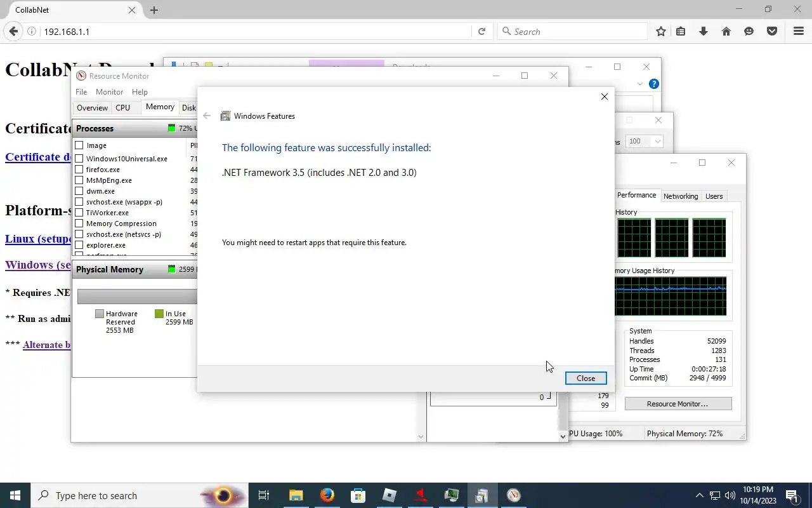This screenshot has height=508, width=812.
Task: Open the File menu in Resource Monitor
Action: coord(81,92)
